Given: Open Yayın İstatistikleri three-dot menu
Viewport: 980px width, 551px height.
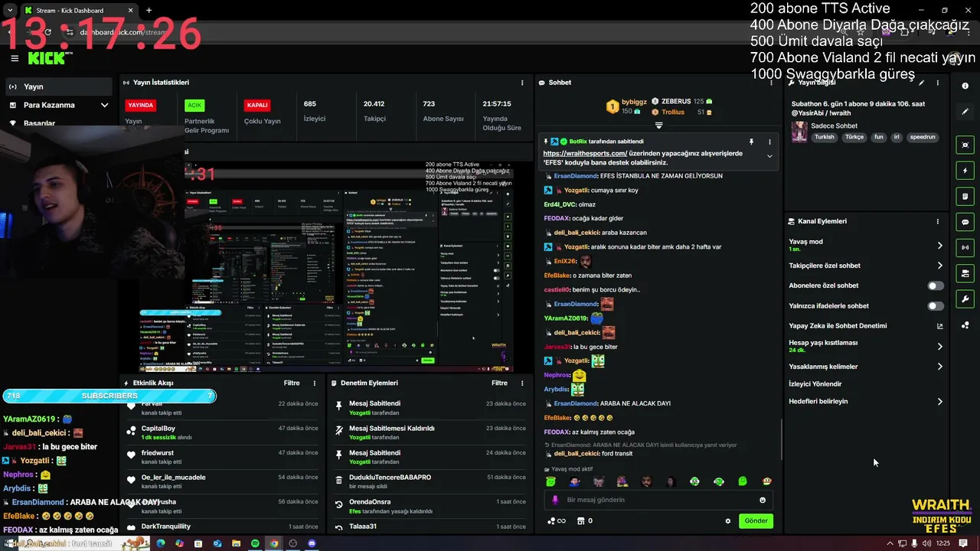Looking at the screenshot, I should point(522,83).
